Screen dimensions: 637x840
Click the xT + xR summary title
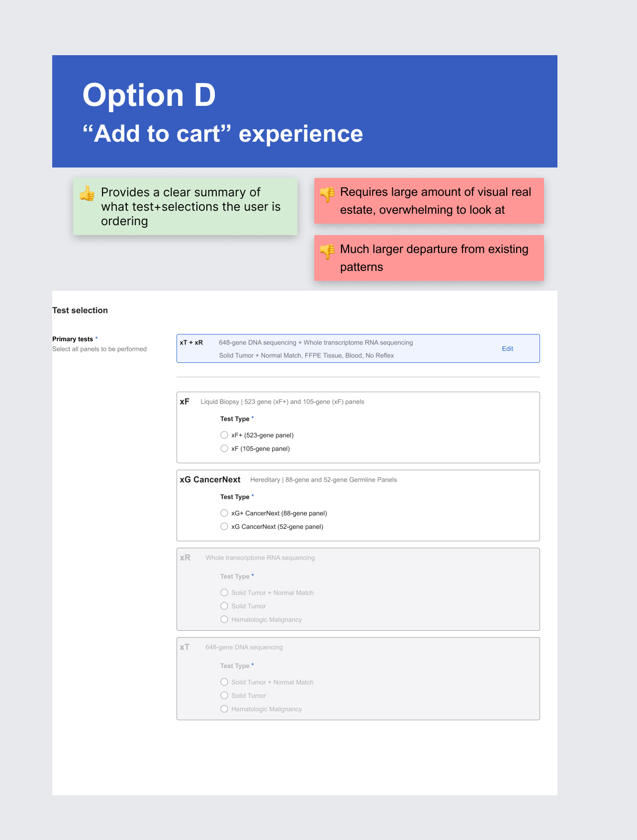191,342
